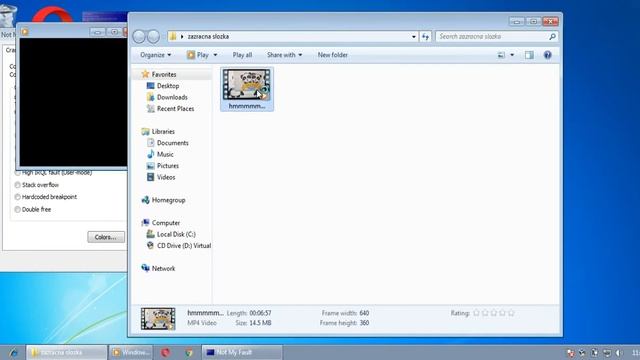
Task: Select High IRQL fault (User-mode) radio
Action: coord(18,173)
